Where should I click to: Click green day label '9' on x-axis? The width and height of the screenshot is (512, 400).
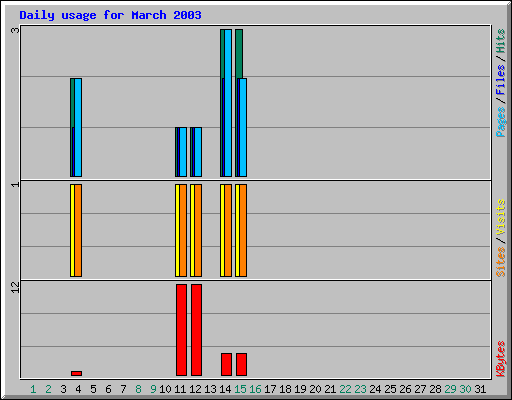click(x=153, y=389)
